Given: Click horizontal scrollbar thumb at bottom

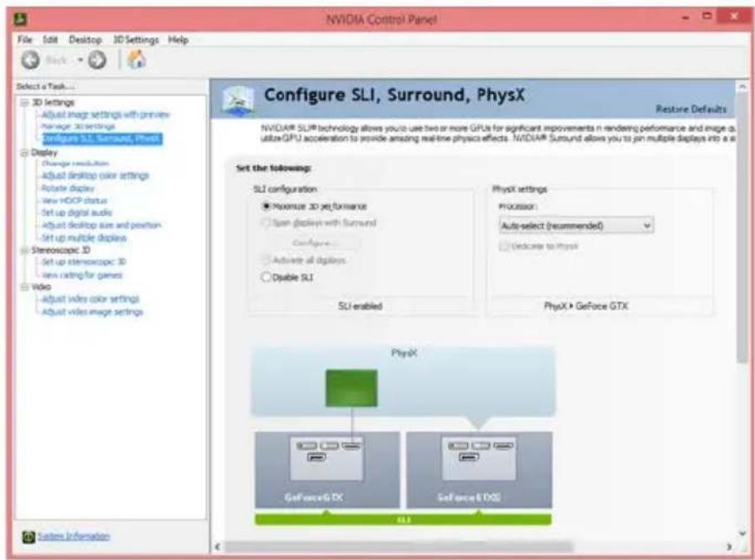Looking at the screenshot, I should click(x=400, y=547).
